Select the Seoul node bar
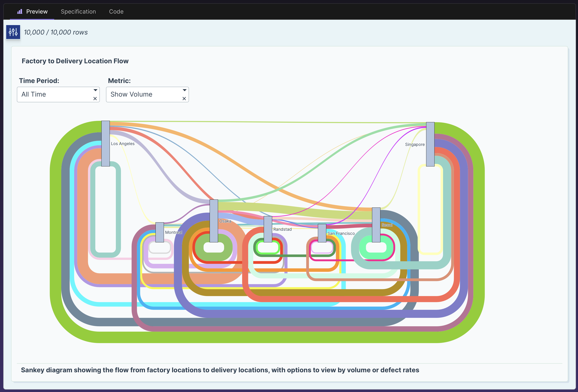 pyautogui.click(x=376, y=225)
